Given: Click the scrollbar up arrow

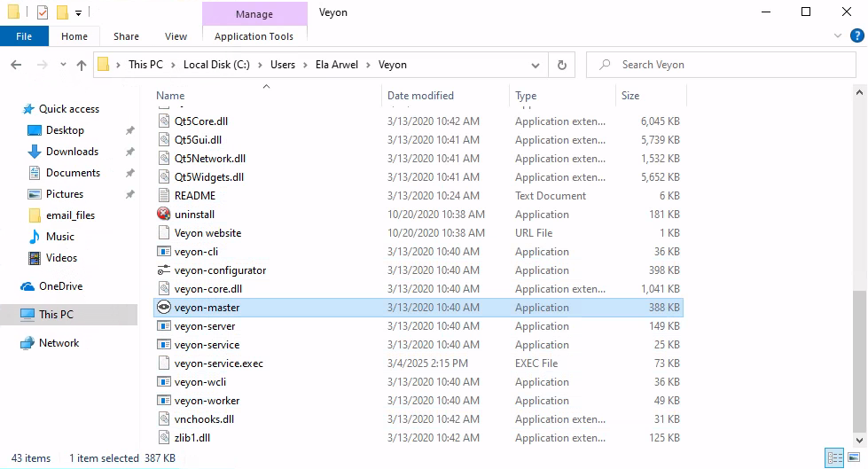Looking at the screenshot, I should [859, 93].
